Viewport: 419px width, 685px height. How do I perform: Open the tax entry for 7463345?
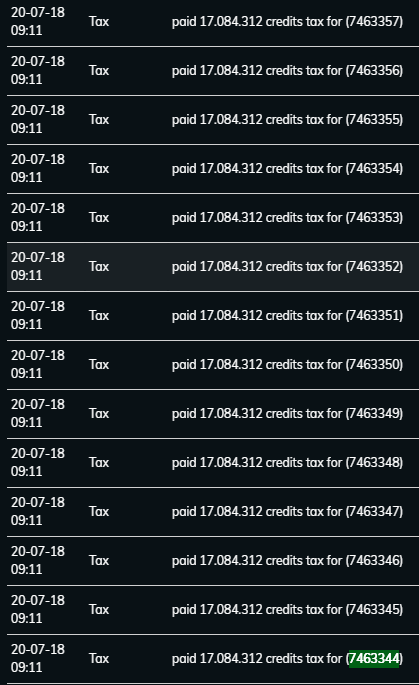pyautogui.click(x=213, y=609)
